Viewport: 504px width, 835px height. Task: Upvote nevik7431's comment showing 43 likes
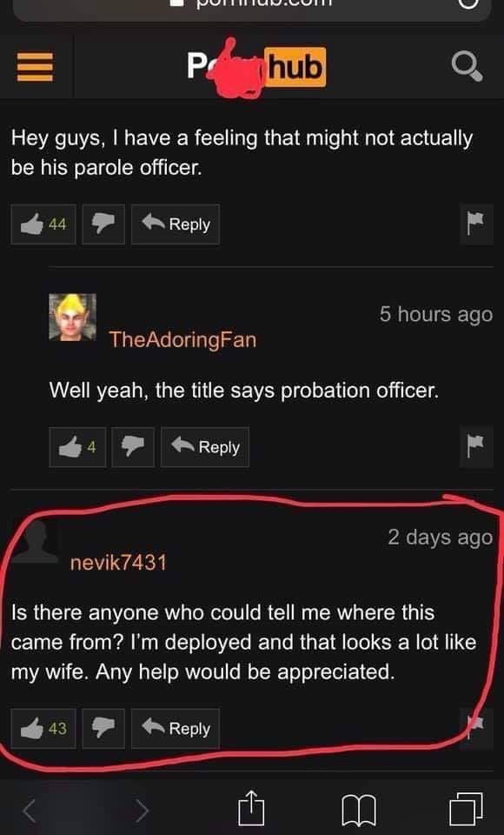coord(43,729)
